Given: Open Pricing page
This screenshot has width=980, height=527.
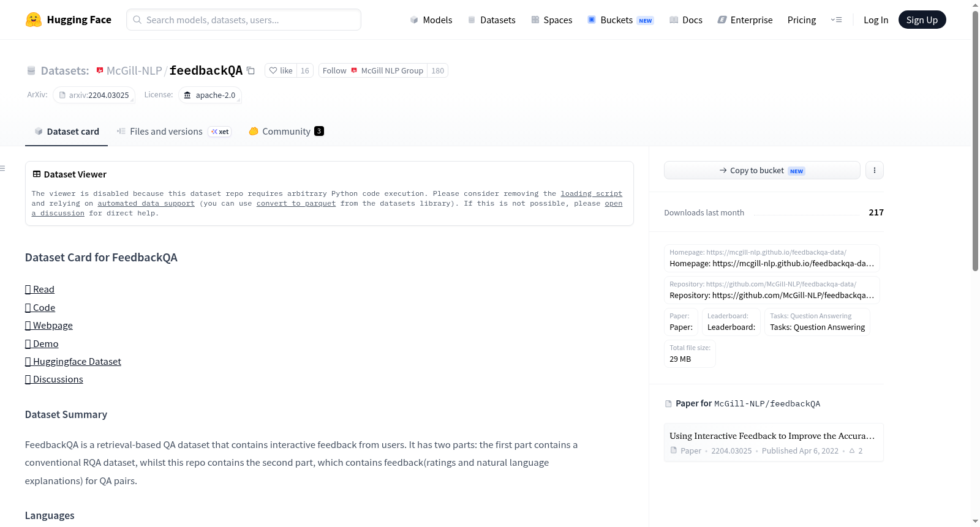Looking at the screenshot, I should coord(802,20).
